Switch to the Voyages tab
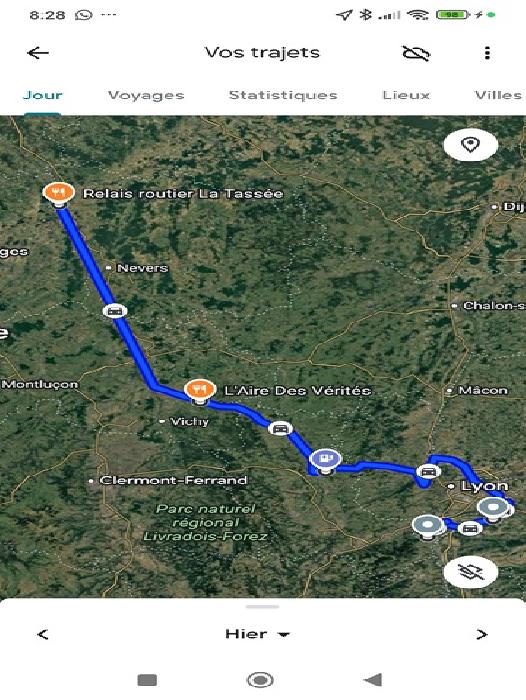This screenshot has width=526, height=700. pos(146,95)
